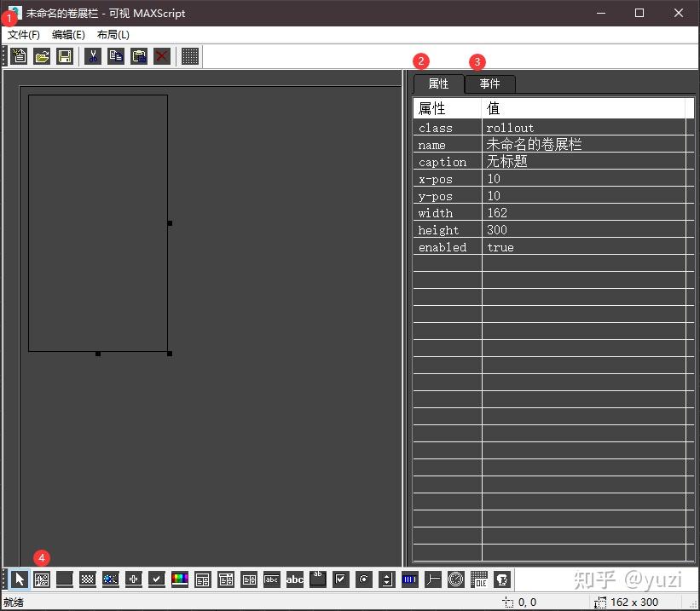This screenshot has height=611, width=700.
Task: Select the pointer tool in the toolbox
Action: (19, 579)
